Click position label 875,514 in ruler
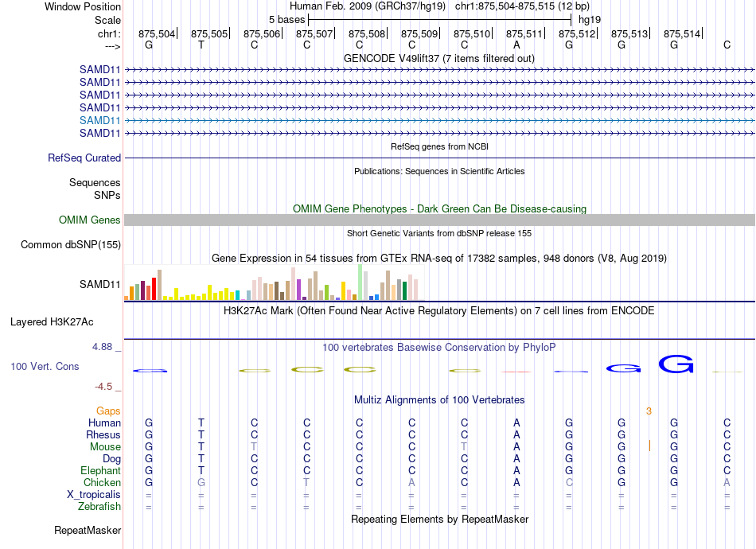This screenshot has height=549, width=756. pyautogui.click(x=682, y=33)
